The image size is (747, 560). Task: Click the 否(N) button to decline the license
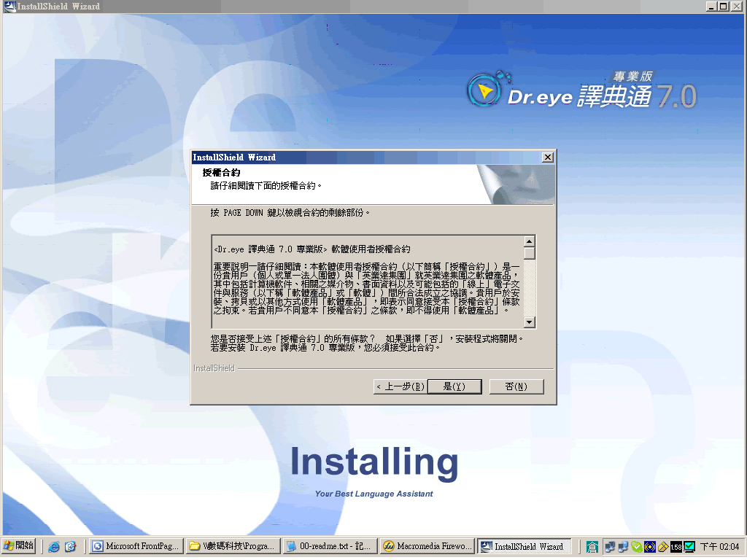[x=516, y=386]
